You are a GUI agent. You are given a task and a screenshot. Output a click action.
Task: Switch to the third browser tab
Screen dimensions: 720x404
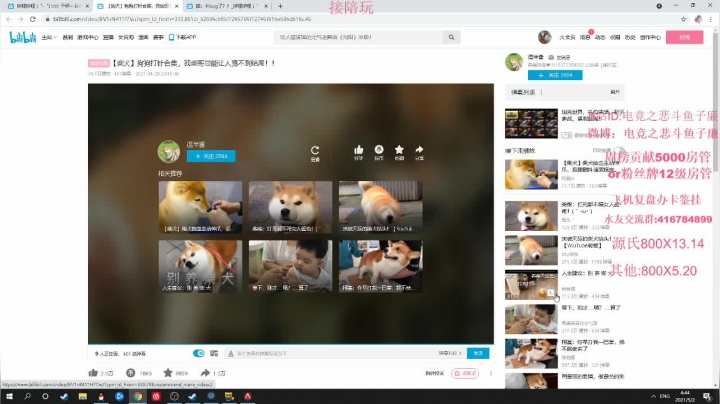click(227, 6)
